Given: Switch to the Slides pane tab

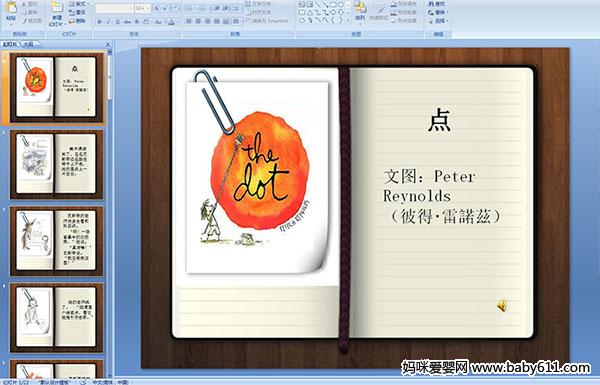Looking at the screenshot, I should pyautogui.click(x=10, y=44).
